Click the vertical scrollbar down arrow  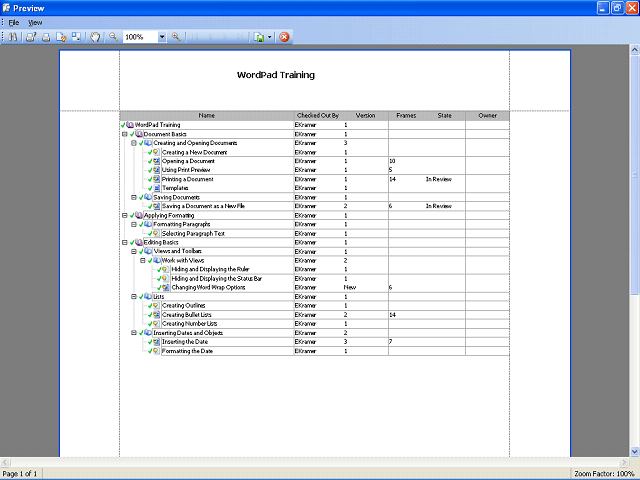click(x=635, y=451)
